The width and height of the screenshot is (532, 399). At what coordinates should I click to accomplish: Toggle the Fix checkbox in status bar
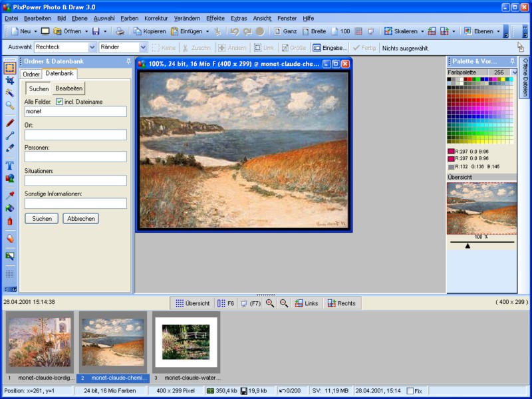[410, 391]
